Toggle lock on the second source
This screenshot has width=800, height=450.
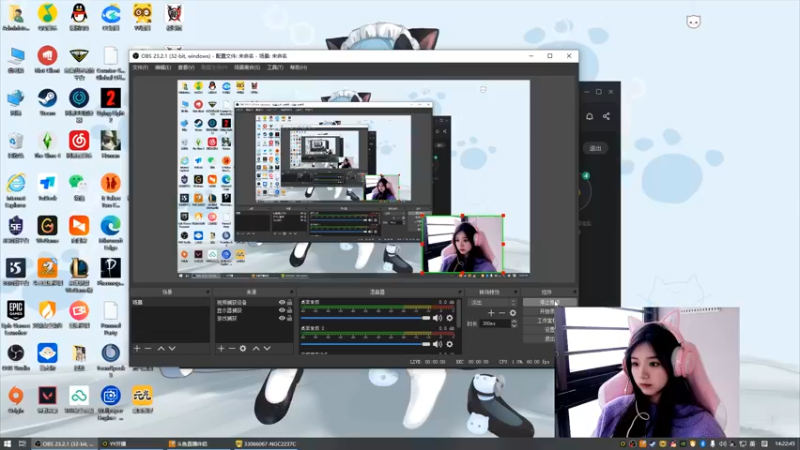pos(289,310)
